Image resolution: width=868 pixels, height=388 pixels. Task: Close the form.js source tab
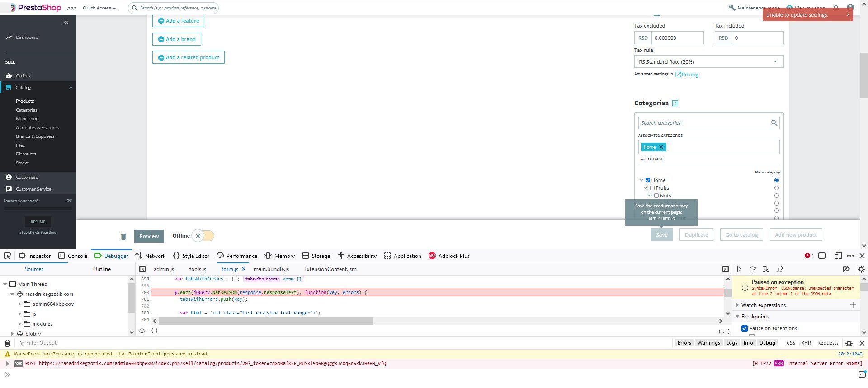244,269
